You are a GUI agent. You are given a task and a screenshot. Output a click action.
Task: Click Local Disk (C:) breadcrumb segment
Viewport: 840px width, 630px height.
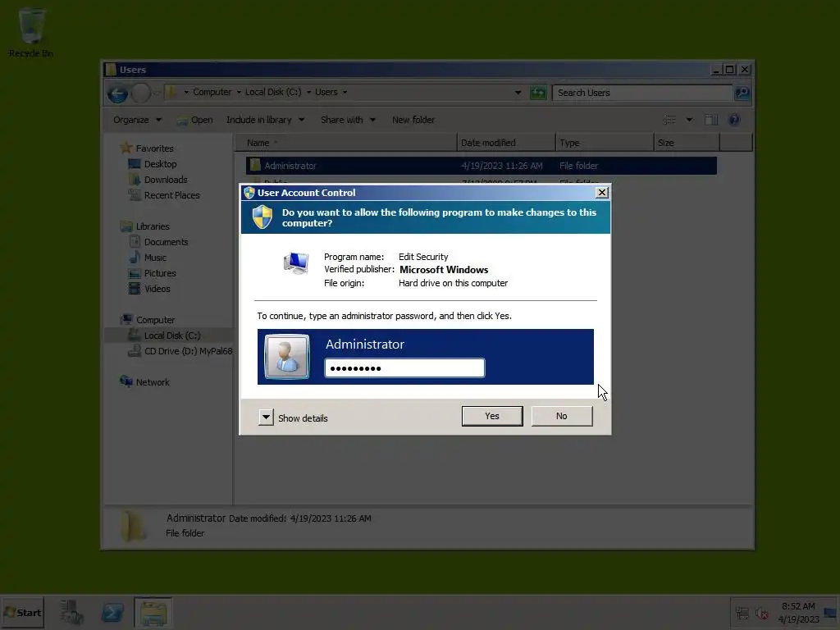click(273, 92)
